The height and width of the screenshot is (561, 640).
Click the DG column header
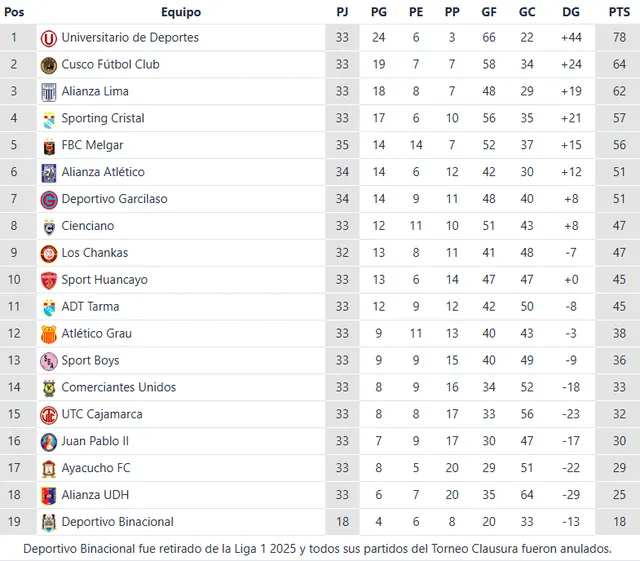tap(571, 12)
